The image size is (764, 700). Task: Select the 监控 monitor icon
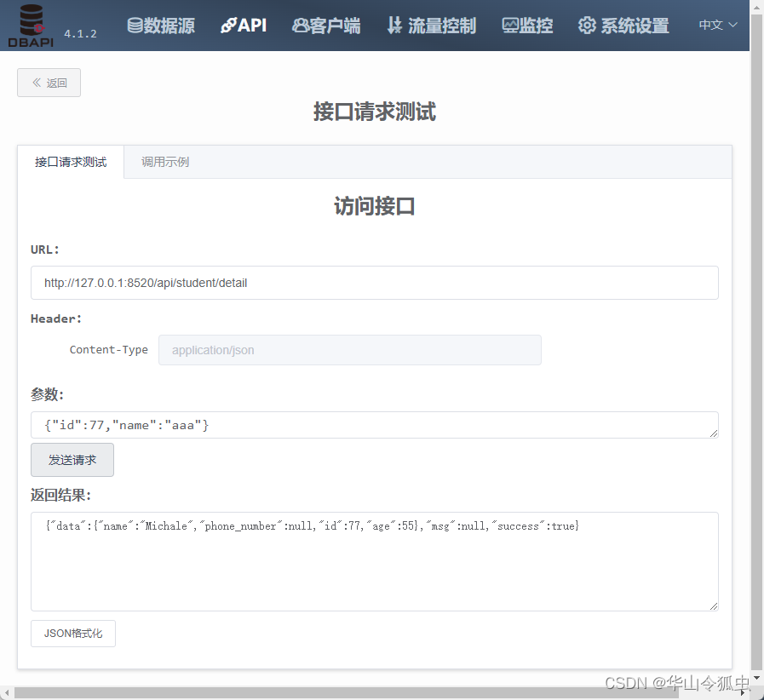pos(512,25)
